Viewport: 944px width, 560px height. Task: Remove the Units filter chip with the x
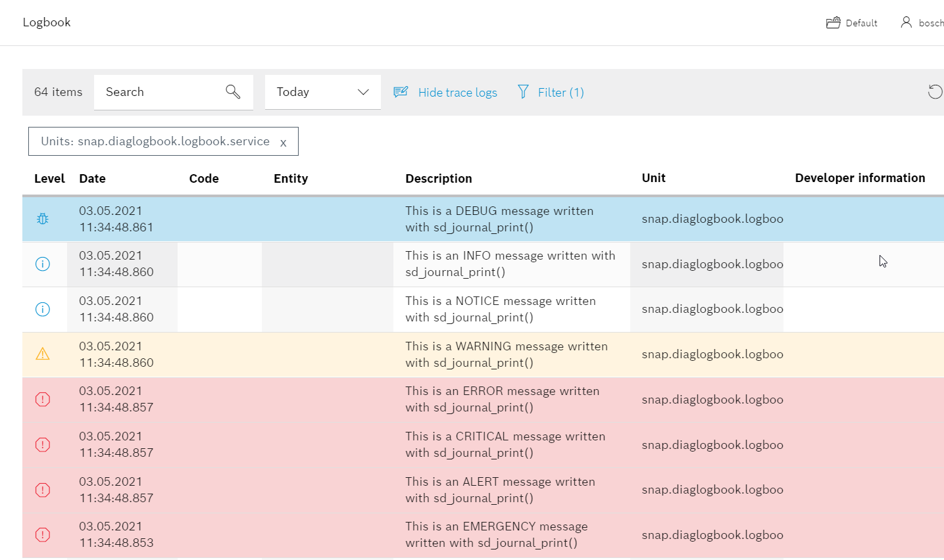283,141
